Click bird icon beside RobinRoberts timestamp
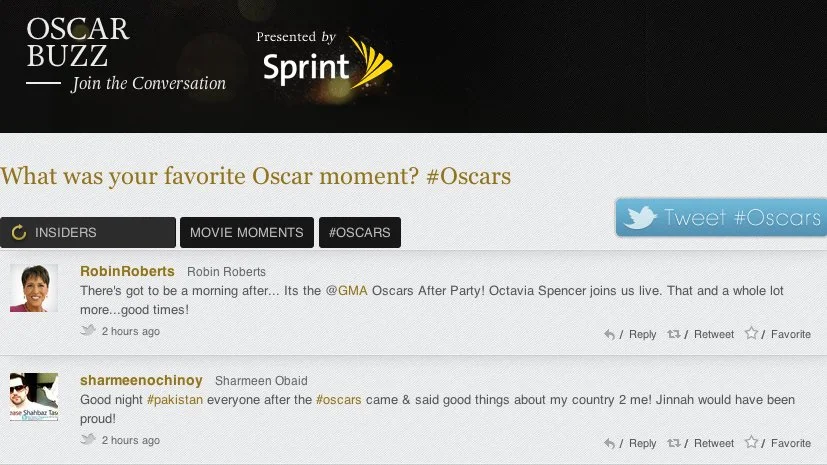This screenshot has height=465, width=827. (x=88, y=330)
